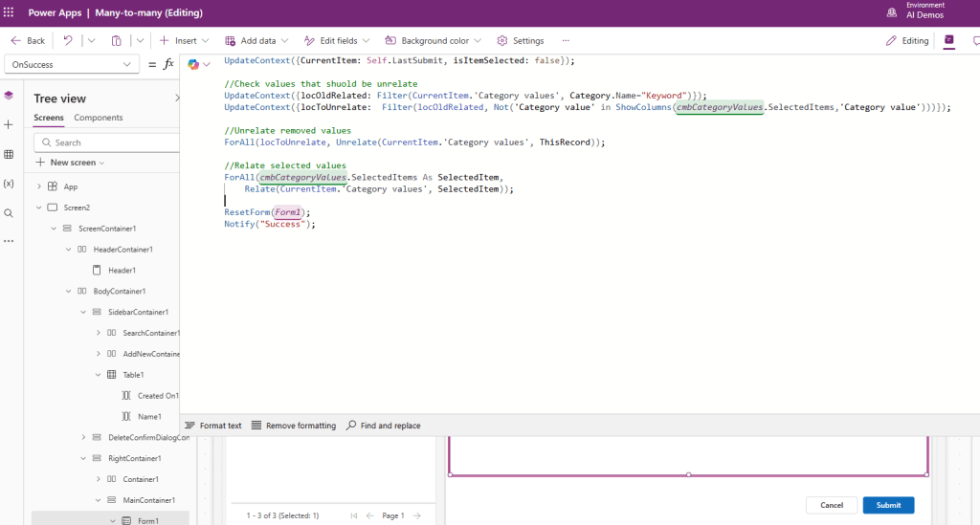This screenshot has height=525, width=980.
Task: Click the Paste clipboard icon
Action: pyautogui.click(x=116, y=41)
